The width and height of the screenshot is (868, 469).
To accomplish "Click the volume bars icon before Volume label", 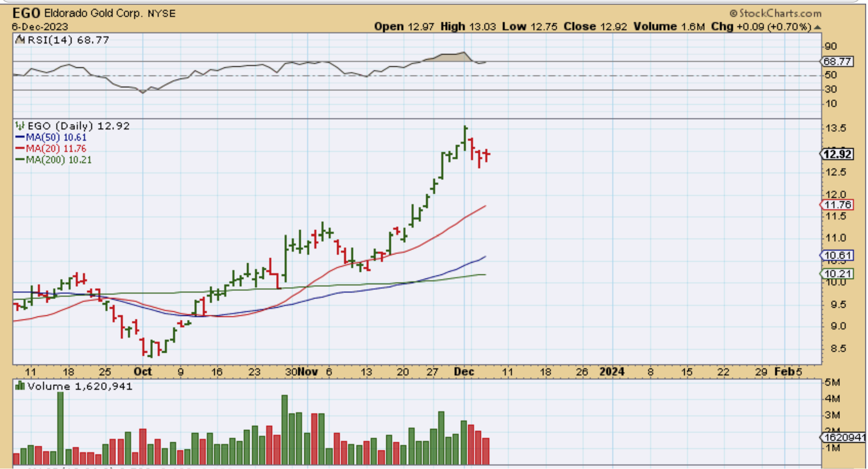I will click(x=20, y=386).
